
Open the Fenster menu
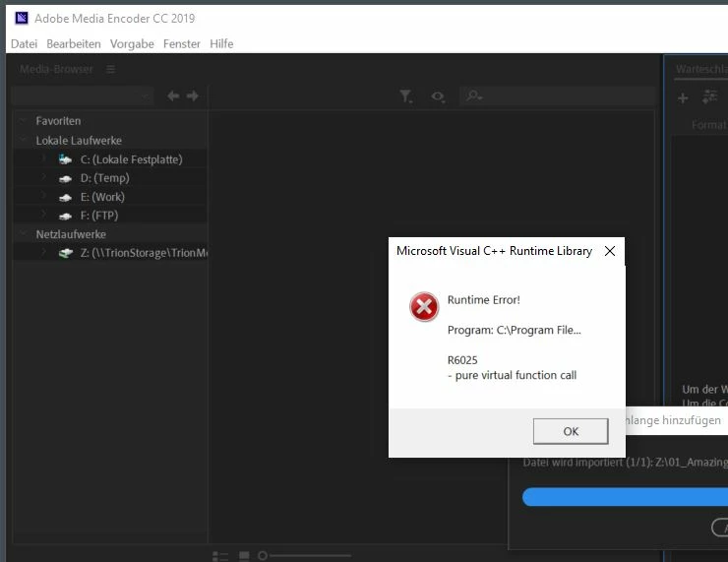pyautogui.click(x=182, y=43)
